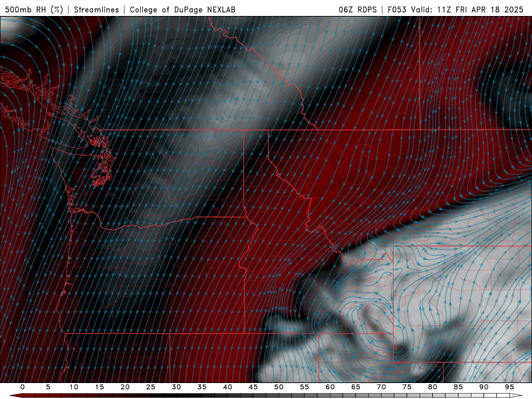Image resolution: width=532 pixels, height=399 pixels.
Task: Click the '75' label on the color scale
Action: 407,387
